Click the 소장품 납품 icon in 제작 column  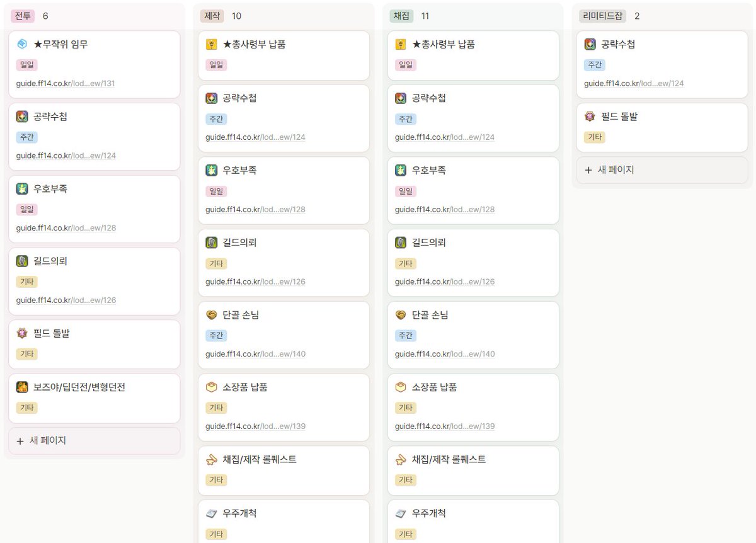[212, 387]
